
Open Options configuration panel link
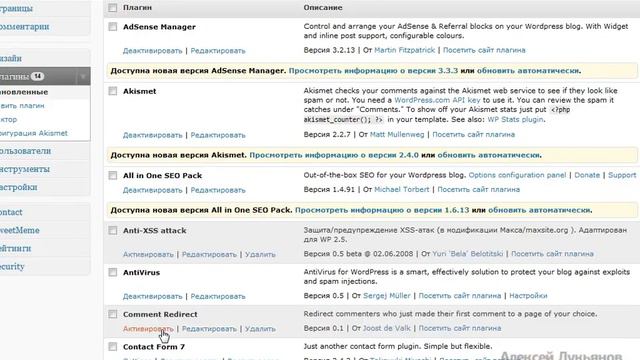coord(517,175)
